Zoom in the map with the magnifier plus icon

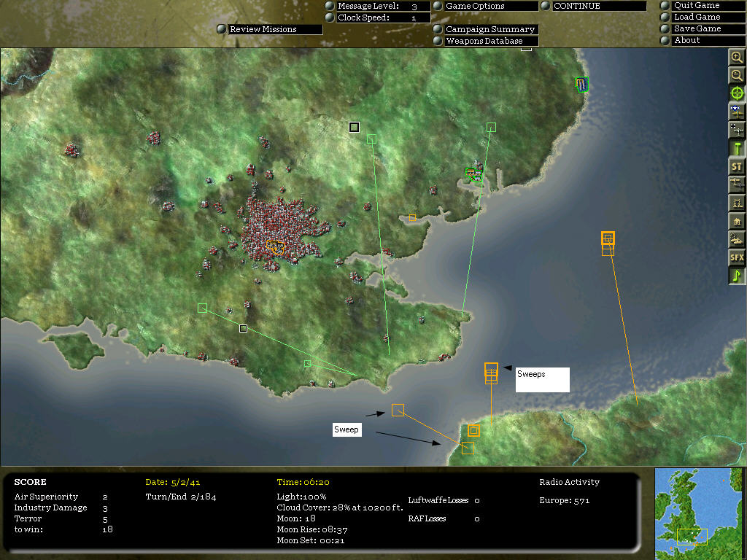[x=737, y=57]
